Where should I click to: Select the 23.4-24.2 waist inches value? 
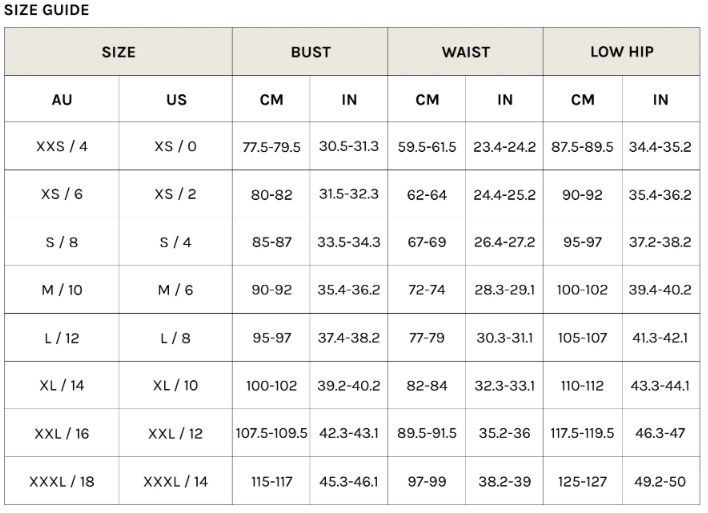coord(504,147)
